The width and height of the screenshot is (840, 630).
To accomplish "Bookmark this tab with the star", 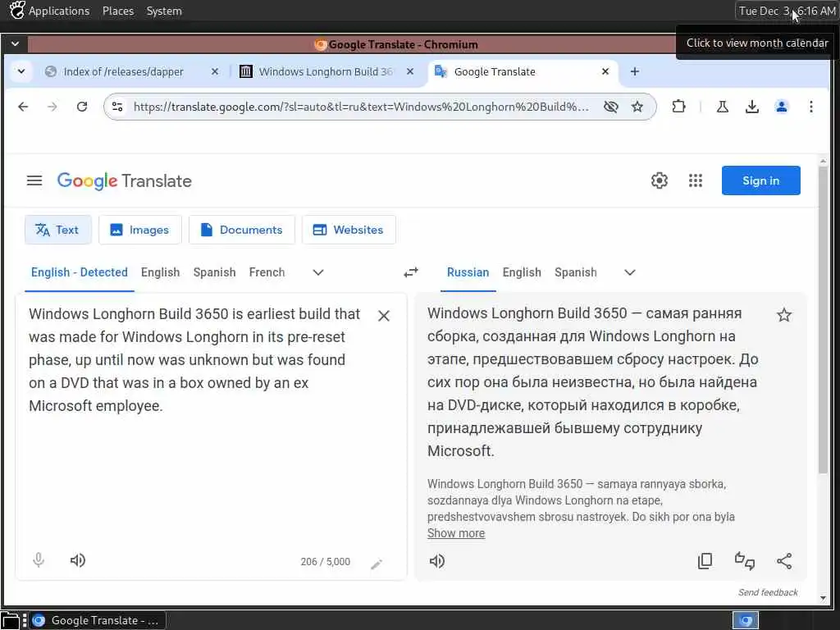I will tap(637, 107).
